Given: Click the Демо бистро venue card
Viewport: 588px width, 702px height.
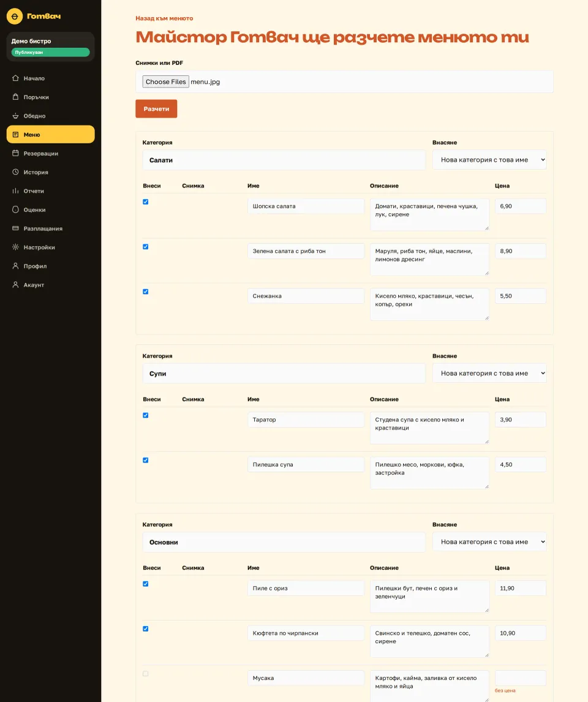Looking at the screenshot, I should click(51, 47).
